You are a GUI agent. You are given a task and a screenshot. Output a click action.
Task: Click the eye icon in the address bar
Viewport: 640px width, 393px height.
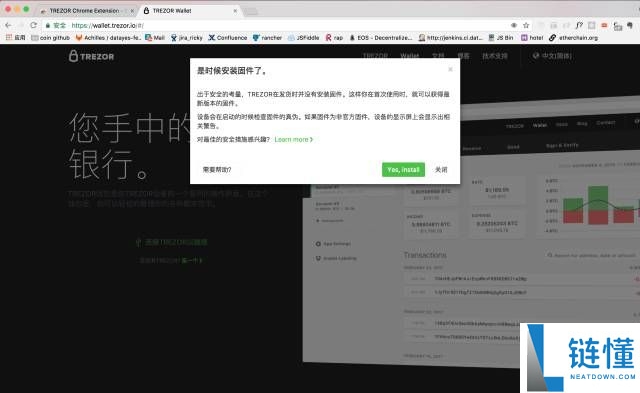coord(514,25)
